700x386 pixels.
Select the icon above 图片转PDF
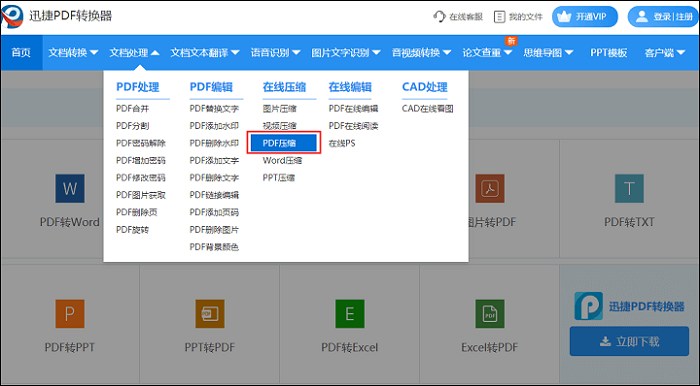[x=490, y=188]
